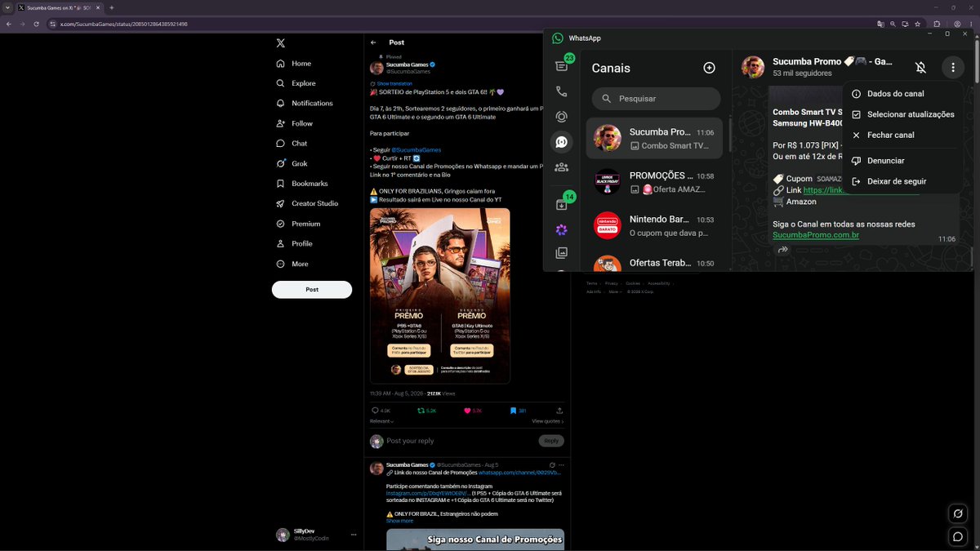This screenshot has width=980, height=551.
Task: Select Selecionar atualizações menu item
Action: (x=902, y=114)
